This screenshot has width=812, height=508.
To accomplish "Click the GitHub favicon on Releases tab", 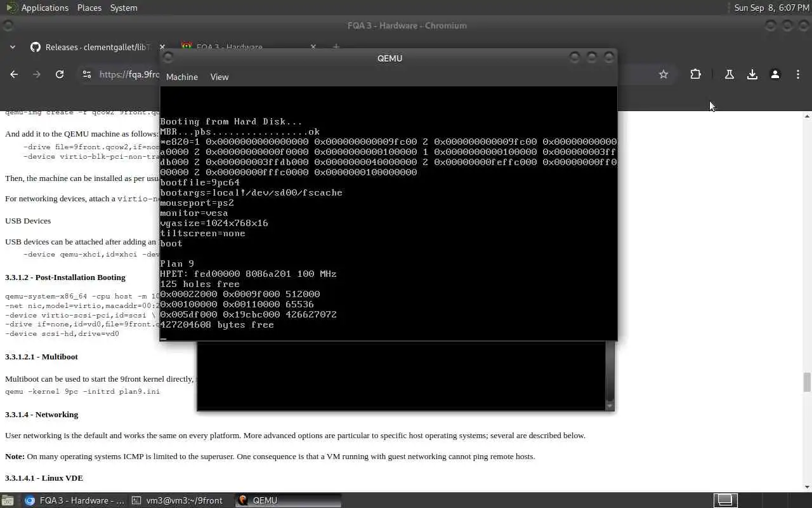I will 36,47.
